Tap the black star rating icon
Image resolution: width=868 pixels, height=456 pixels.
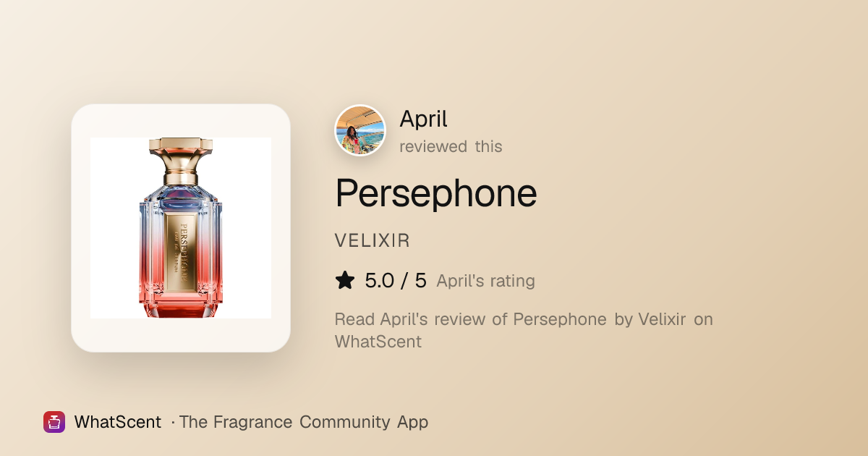pyautogui.click(x=345, y=281)
